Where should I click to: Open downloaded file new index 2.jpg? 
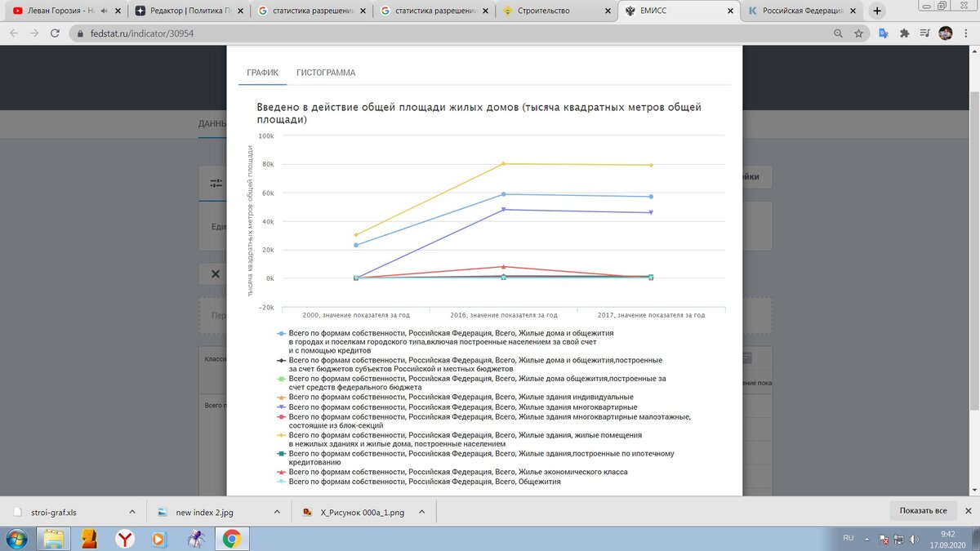click(x=204, y=512)
